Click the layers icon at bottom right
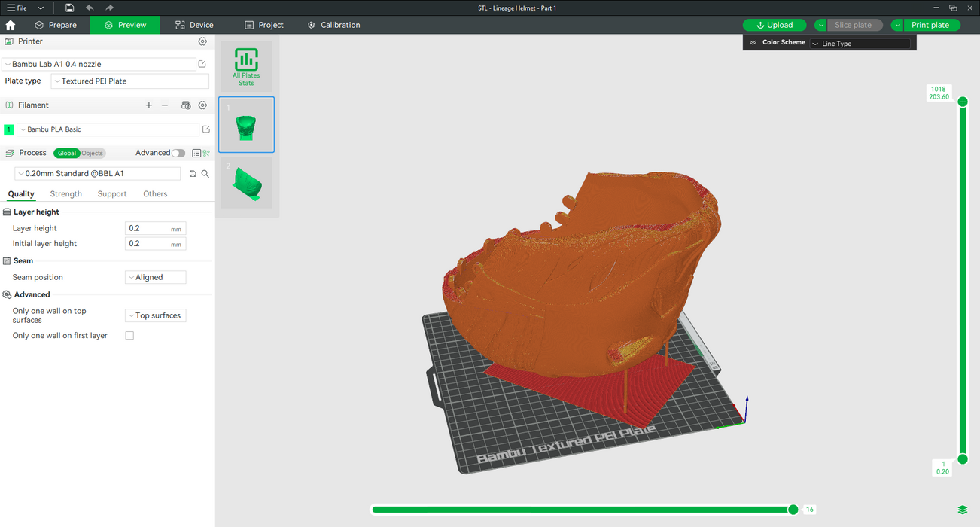Screen dimensions: 980x527 coord(963,510)
